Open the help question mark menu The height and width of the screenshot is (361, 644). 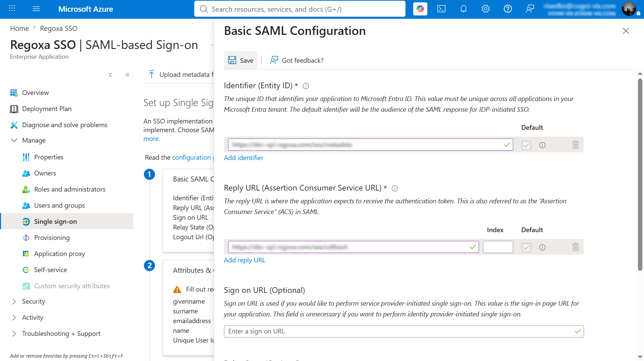tap(508, 9)
